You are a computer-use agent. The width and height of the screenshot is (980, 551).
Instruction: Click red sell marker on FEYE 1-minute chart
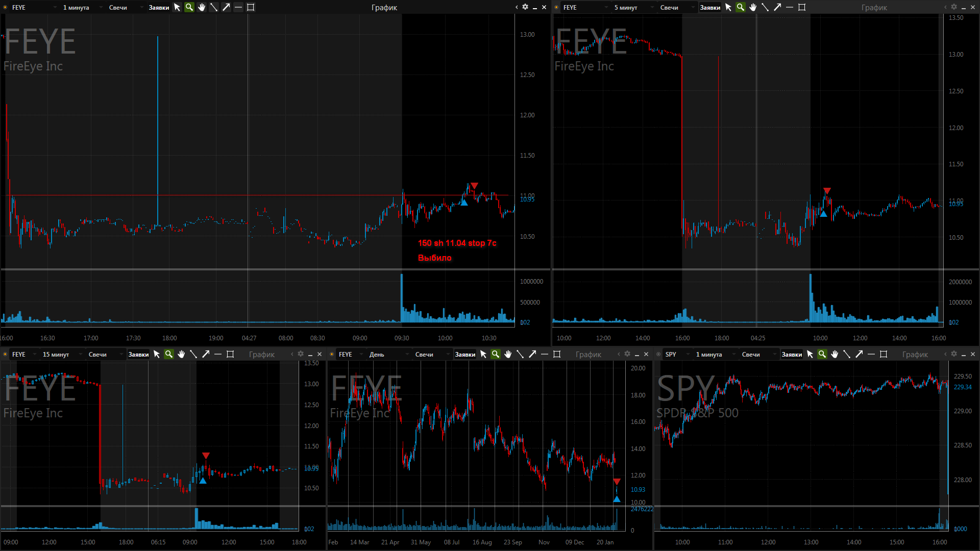(x=474, y=186)
